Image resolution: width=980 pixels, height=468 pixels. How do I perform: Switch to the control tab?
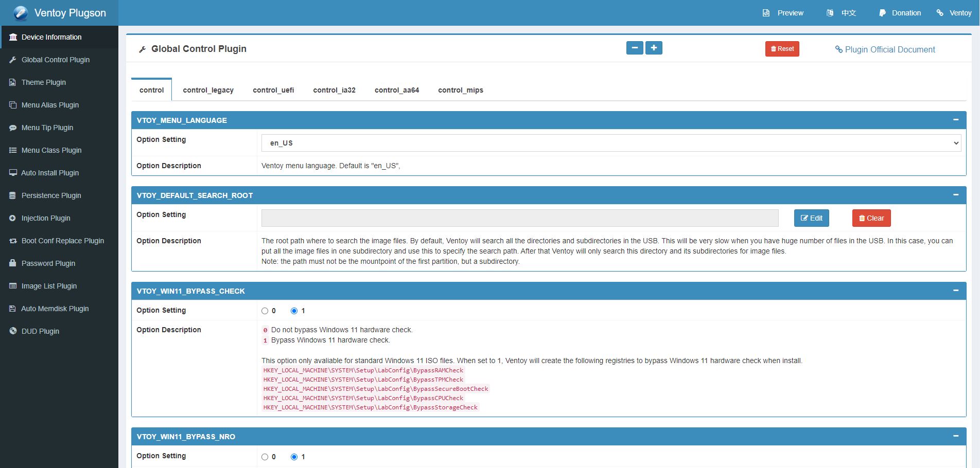tap(151, 90)
